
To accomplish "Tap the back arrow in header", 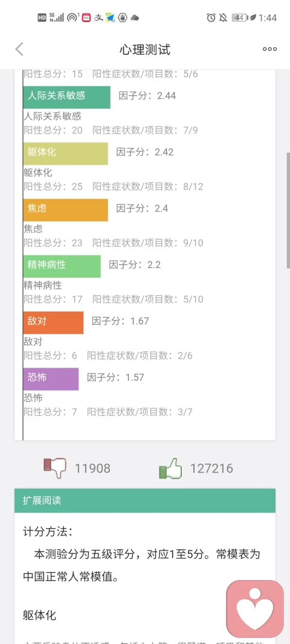I will tap(19, 49).
